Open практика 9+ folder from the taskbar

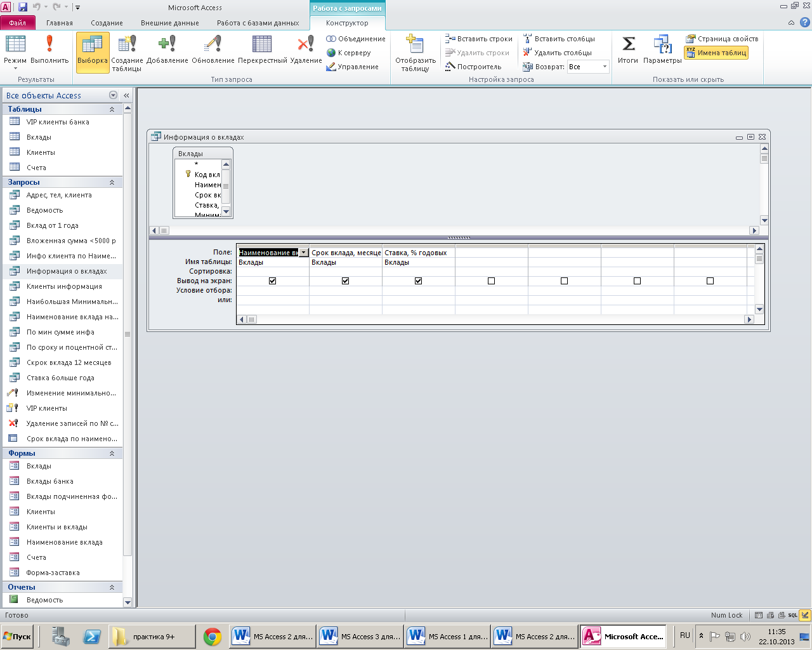tap(152, 637)
